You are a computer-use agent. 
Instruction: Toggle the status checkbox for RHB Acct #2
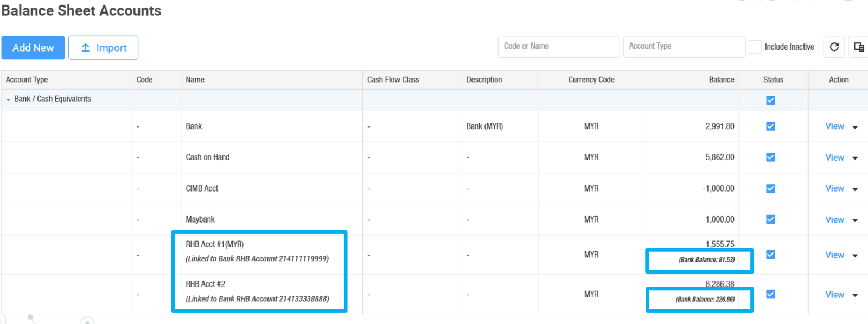click(x=770, y=294)
